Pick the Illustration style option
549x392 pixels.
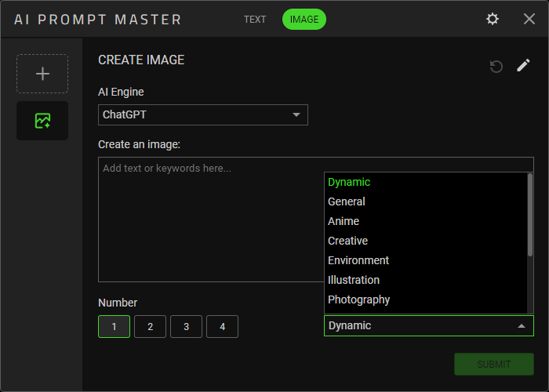pos(353,280)
